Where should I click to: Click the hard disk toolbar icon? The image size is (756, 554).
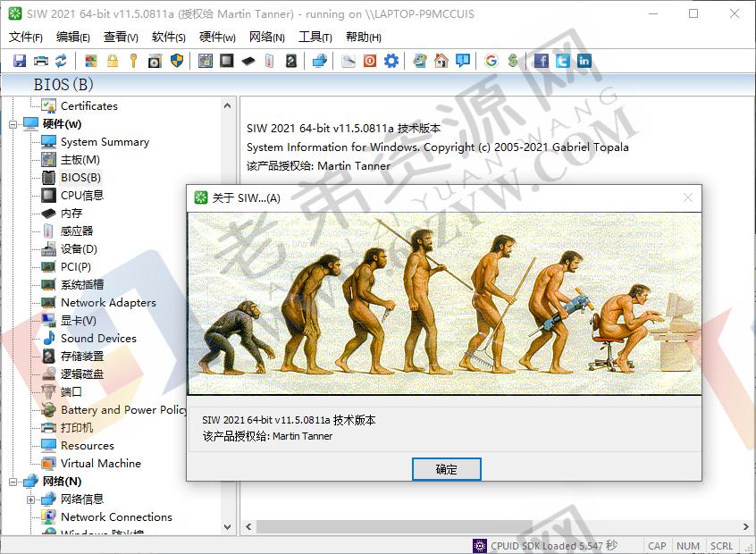[x=291, y=61]
